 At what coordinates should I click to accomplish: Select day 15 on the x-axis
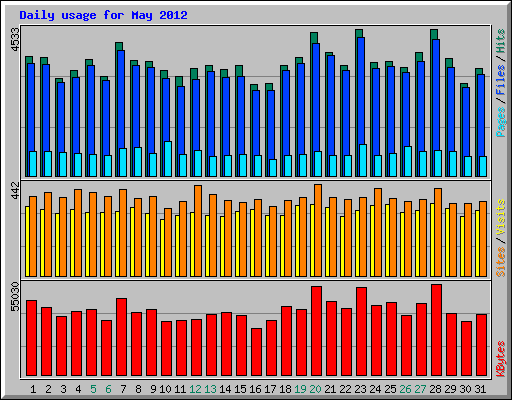coord(240,389)
